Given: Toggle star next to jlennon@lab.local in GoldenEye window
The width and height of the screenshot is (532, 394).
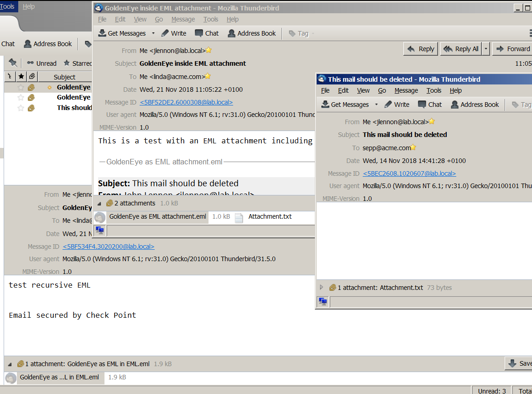Looking at the screenshot, I should pos(209,50).
